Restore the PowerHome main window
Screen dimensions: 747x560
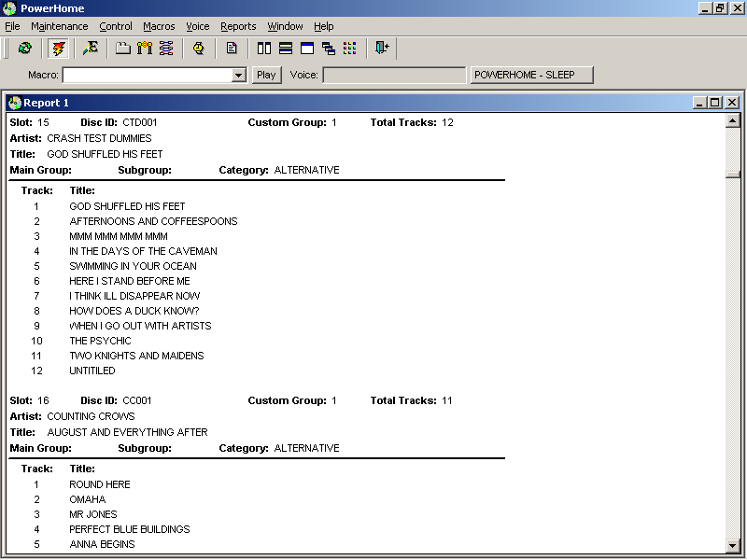pyautogui.click(x=720, y=8)
